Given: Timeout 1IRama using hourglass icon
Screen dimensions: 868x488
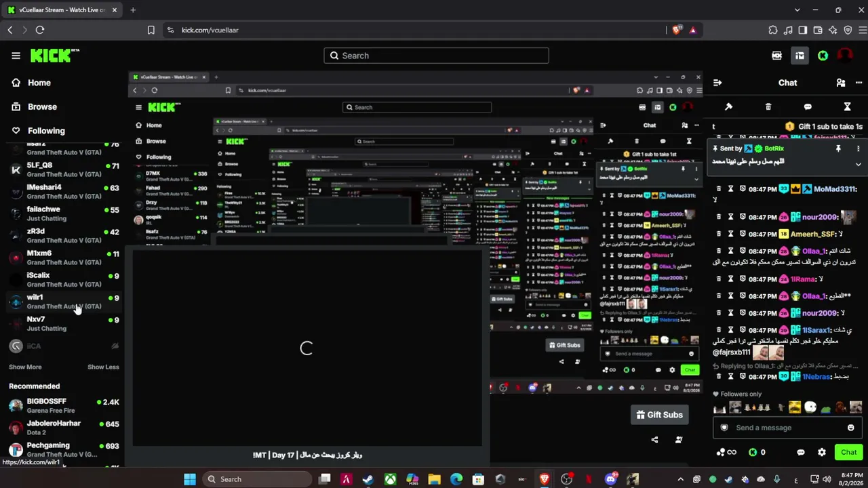Looking at the screenshot, I should point(731,279).
